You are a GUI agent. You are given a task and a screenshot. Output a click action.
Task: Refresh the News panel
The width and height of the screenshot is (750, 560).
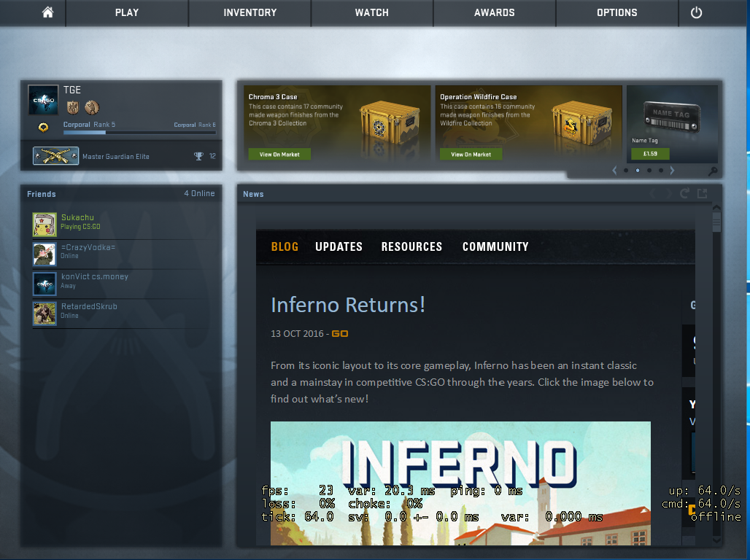coord(684,193)
